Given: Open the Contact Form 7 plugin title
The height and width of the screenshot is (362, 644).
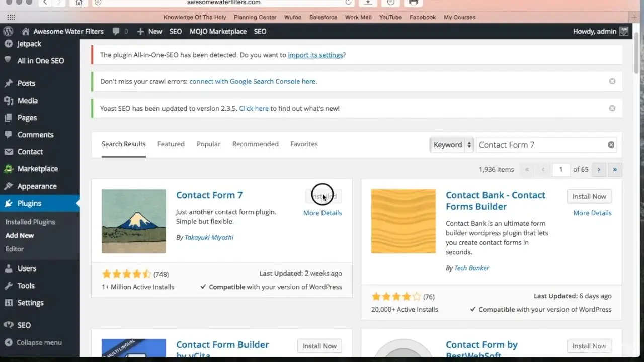Looking at the screenshot, I should click(209, 195).
